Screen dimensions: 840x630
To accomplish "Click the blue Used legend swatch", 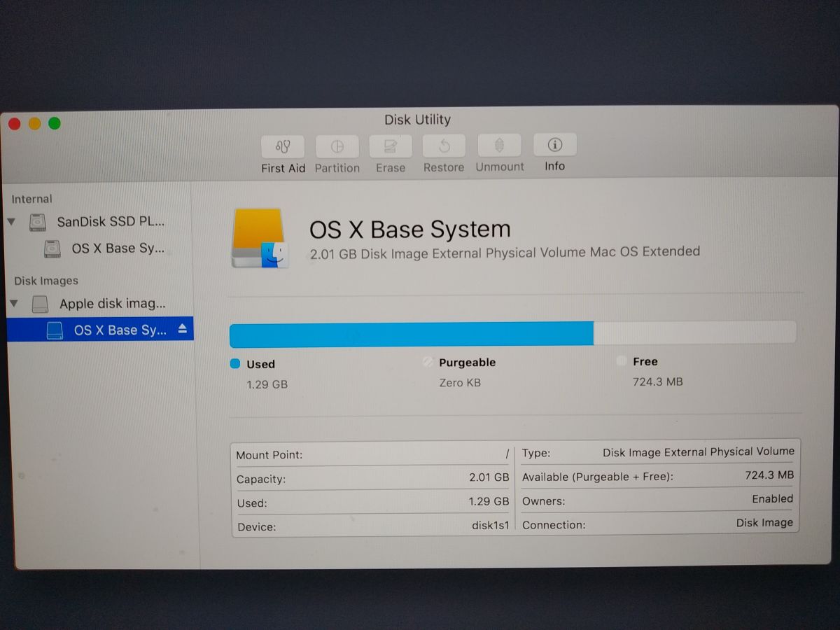I will tap(235, 363).
